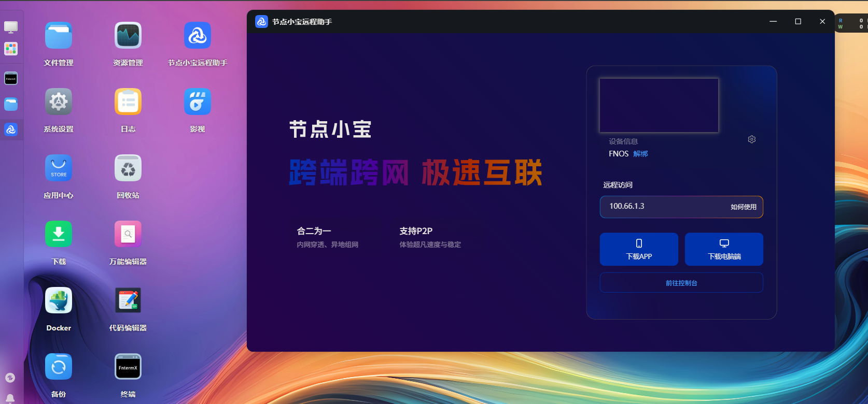Launch the 终端 FntermX desktop icon
Image resolution: width=868 pixels, height=404 pixels.
pyautogui.click(x=128, y=367)
